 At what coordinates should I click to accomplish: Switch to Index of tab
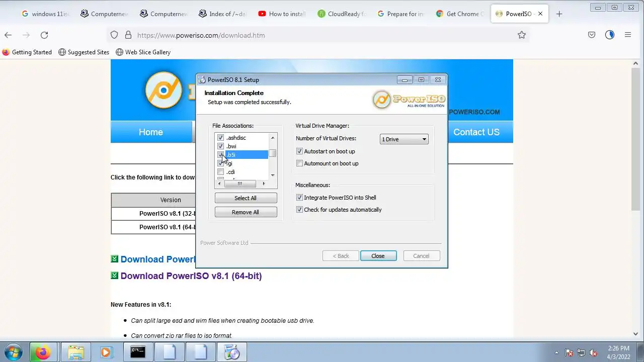[223, 14]
